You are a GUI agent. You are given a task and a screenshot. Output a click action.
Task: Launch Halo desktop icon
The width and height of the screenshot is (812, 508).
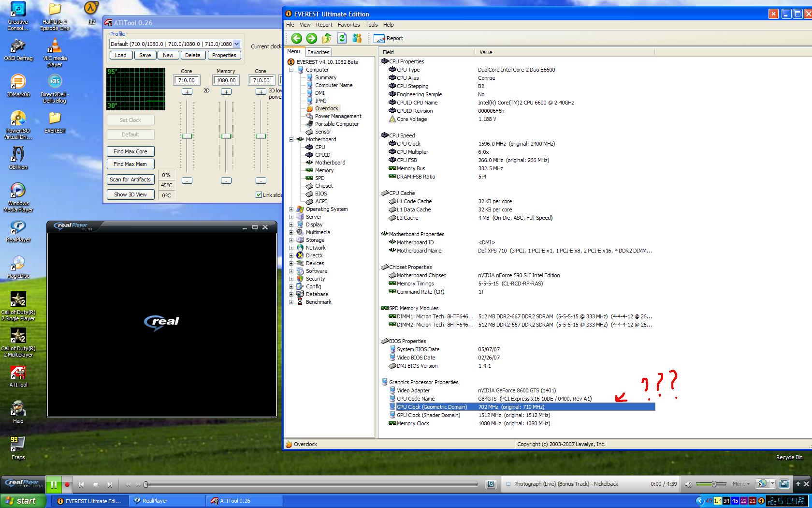coord(18,413)
